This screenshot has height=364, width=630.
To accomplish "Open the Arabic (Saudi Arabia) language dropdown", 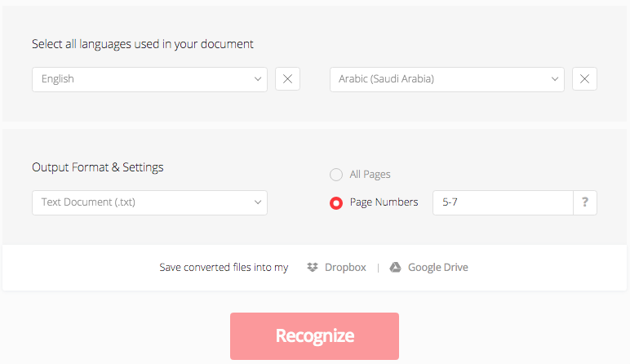I will pos(446,79).
